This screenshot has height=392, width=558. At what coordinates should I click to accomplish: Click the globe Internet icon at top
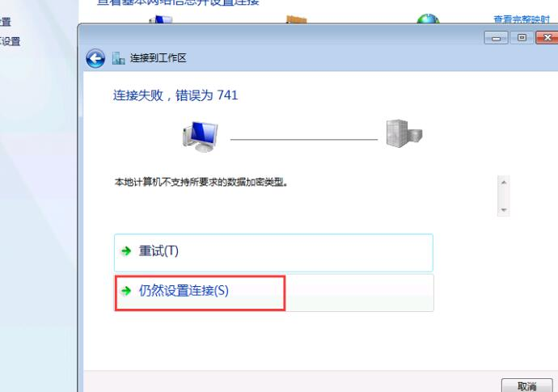(x=428, y=19)
